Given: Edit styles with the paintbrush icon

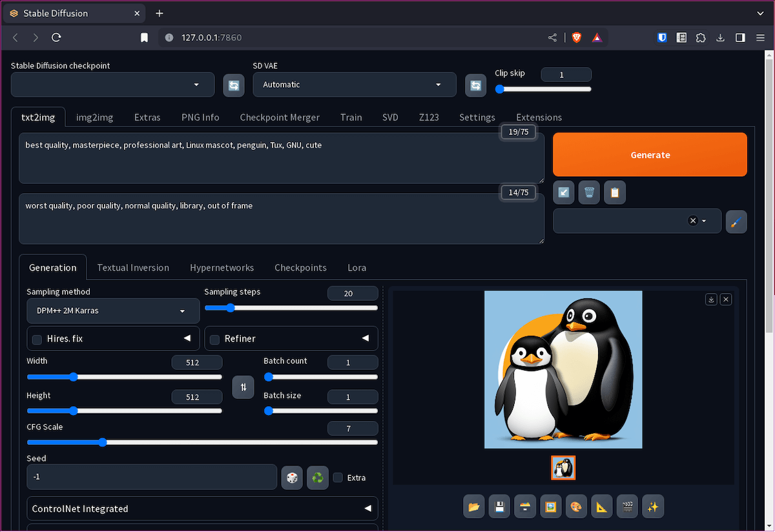Looking at the screenshot, I should 736,221.
